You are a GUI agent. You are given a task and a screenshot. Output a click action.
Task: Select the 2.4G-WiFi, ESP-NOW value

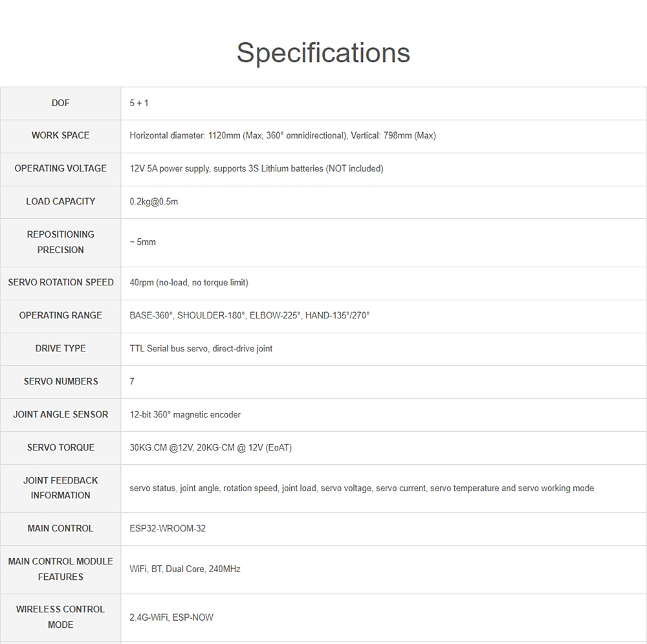point(171,617)
